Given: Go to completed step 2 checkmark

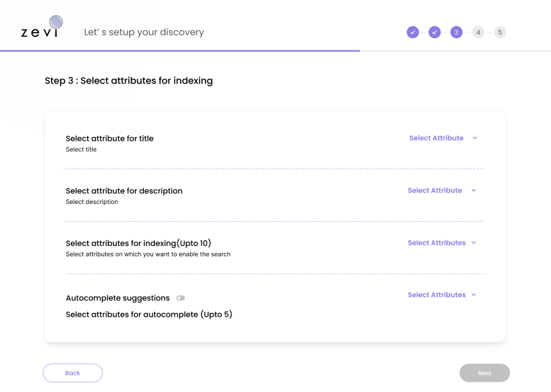Looking at the screenshot, I should pyautogui.click(x=434, y=32).
